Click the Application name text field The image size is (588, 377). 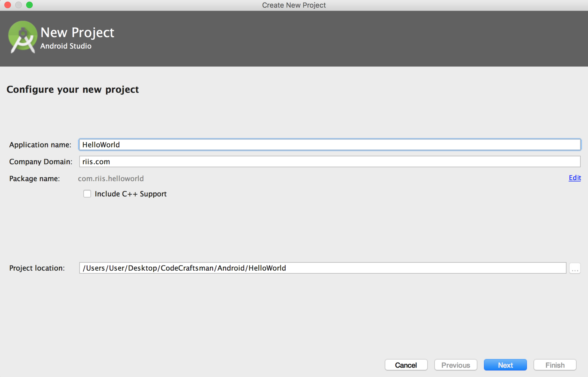[x=330, y=145]
